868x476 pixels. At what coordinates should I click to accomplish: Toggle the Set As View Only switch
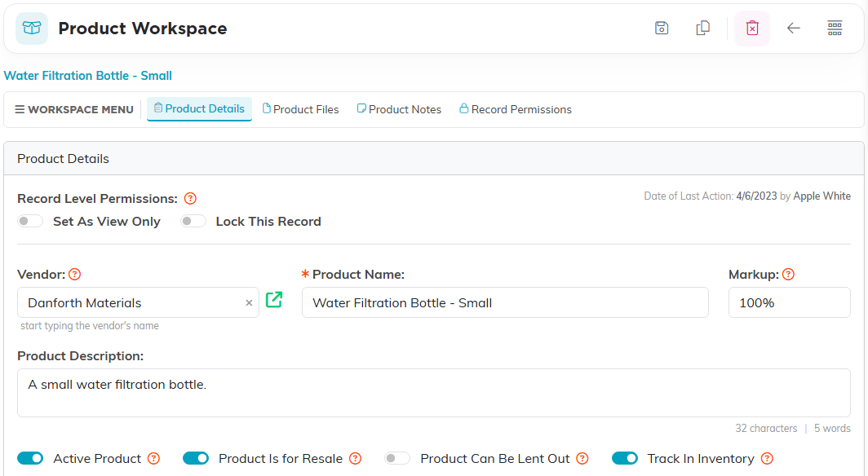click(x=30, y=221)
